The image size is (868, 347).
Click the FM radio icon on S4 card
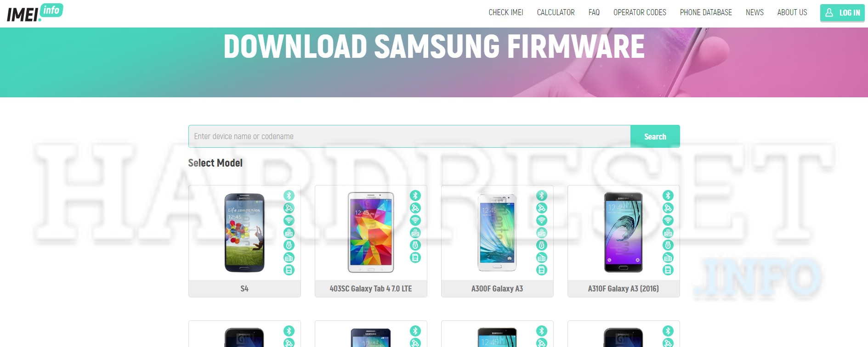[289, 257]
